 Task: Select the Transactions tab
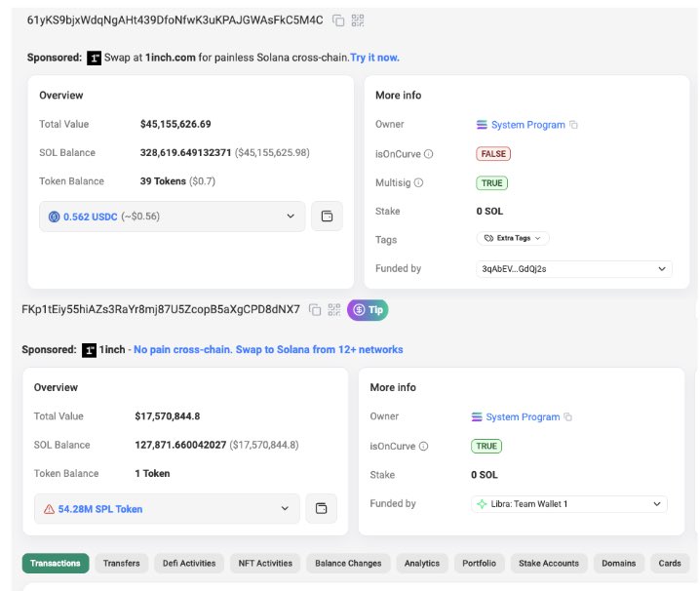tap(56, 564)
